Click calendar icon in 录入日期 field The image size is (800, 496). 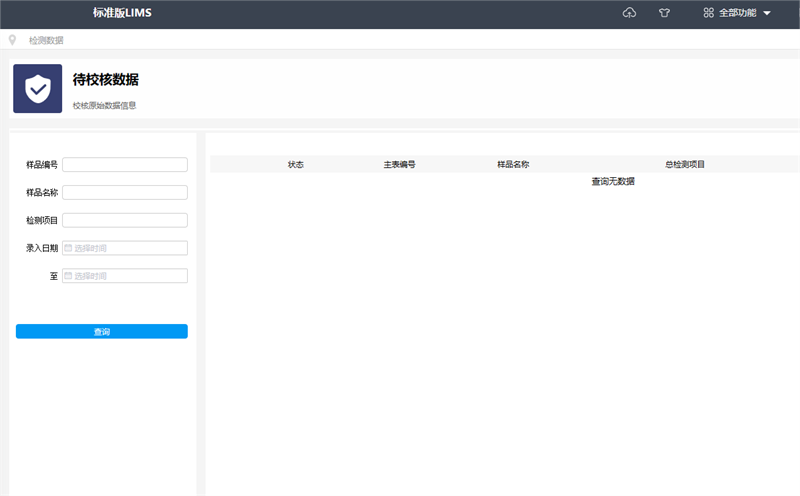pyautogui.click(x=68, y=248)
